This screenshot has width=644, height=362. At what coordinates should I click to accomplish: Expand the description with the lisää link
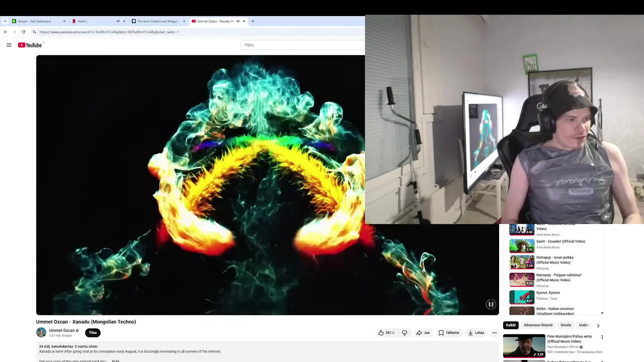[x=116, y=360]
